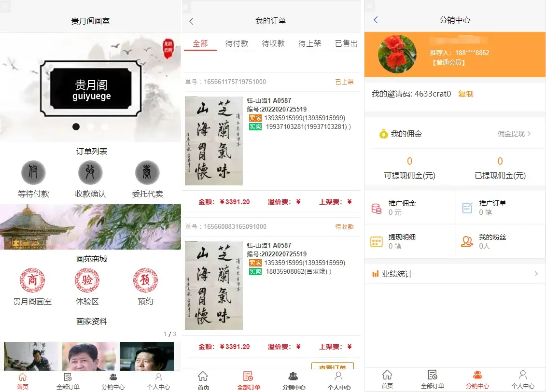546x392 pixels.
Task: Open 贵月阁画室 red 商 stamp icon
Action: coord(32,280)
